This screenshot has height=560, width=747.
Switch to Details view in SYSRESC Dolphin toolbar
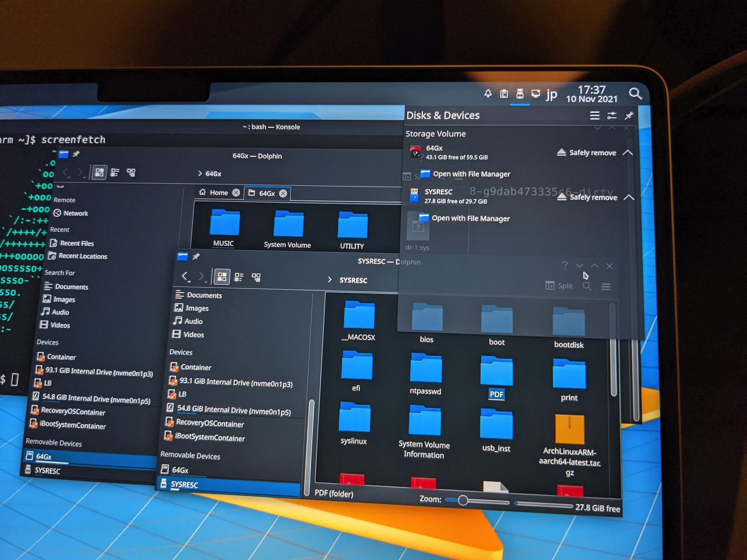(x=239, y=277)
